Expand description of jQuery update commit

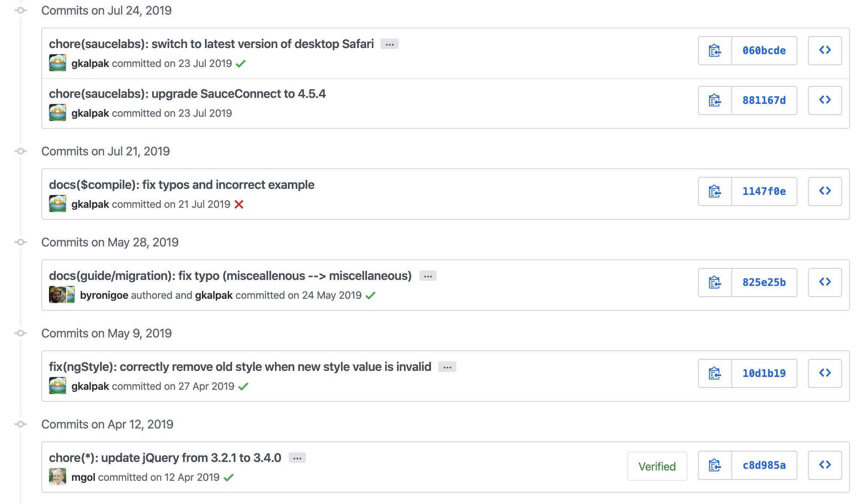point(297,458)
